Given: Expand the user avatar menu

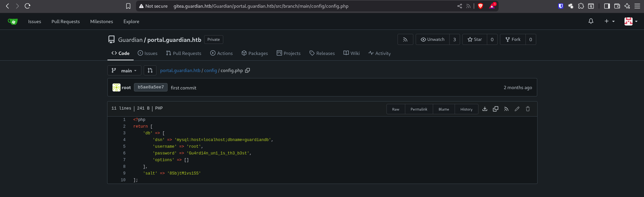Looking at the screenshot, I should coord(631,21).
